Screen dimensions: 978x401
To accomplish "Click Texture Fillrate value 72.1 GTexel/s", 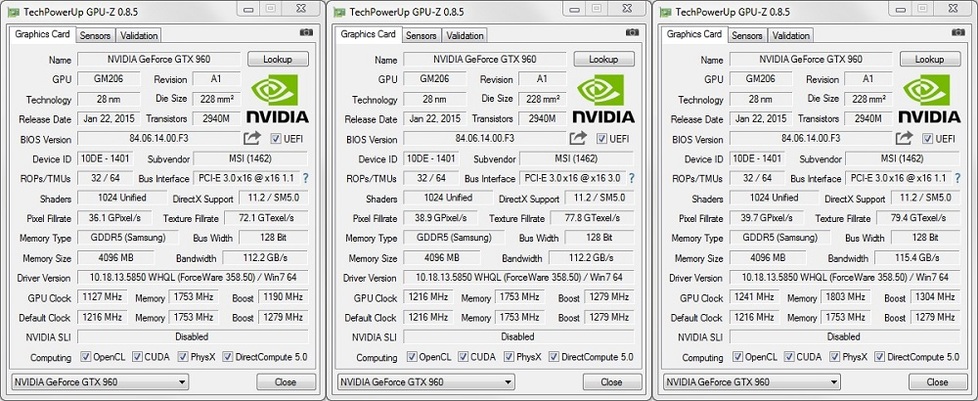I will (x=266, y=218).
